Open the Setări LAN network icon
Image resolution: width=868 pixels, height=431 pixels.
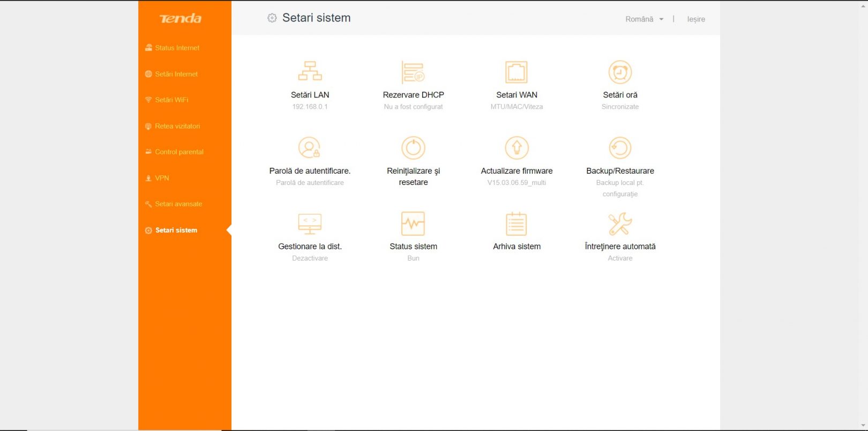tap(310, 71)
